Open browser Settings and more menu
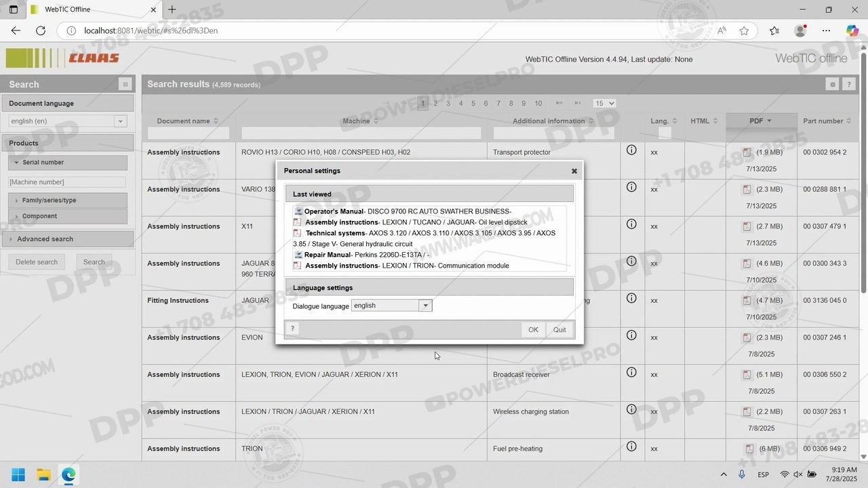This screenshot has width=868, height=488. (x=826, y=30)
